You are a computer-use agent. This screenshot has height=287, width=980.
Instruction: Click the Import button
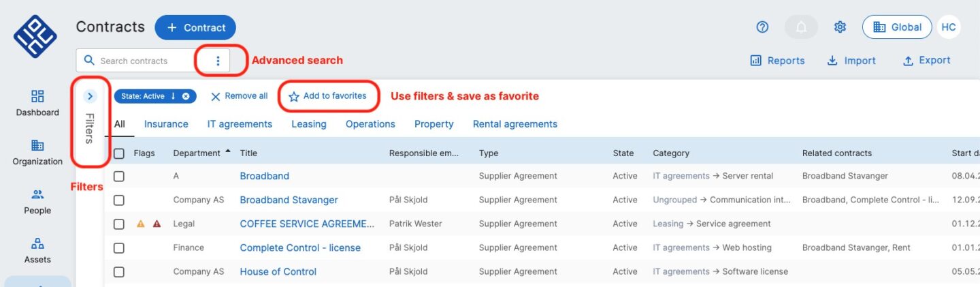coord(851,61)
